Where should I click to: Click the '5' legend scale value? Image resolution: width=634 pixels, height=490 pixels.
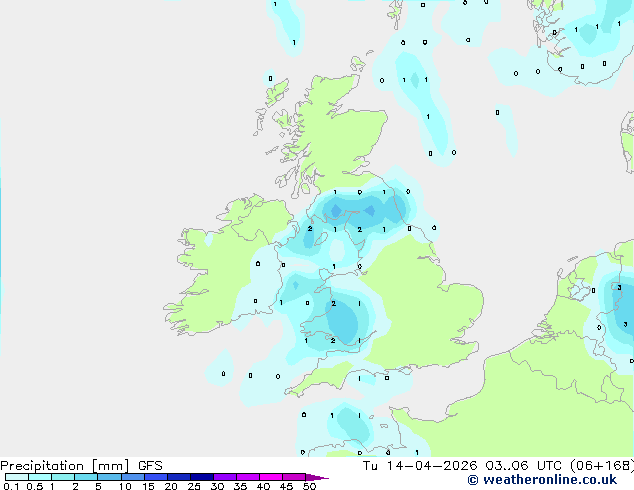98,486
